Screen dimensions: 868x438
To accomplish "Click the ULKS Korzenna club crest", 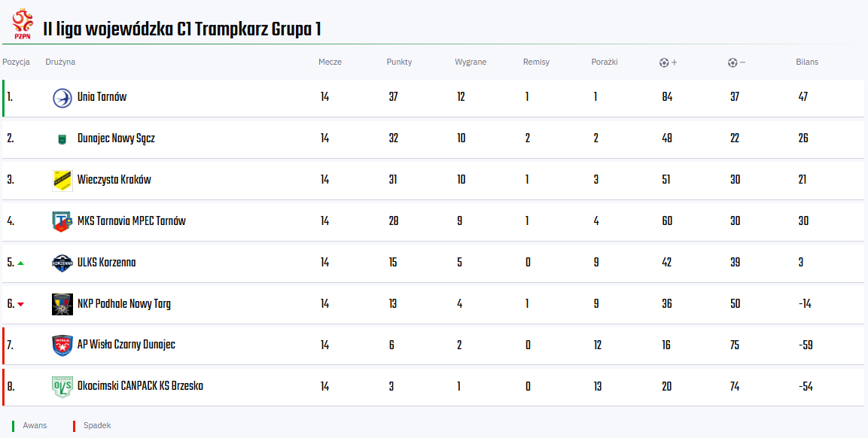I will click(62, 263).
